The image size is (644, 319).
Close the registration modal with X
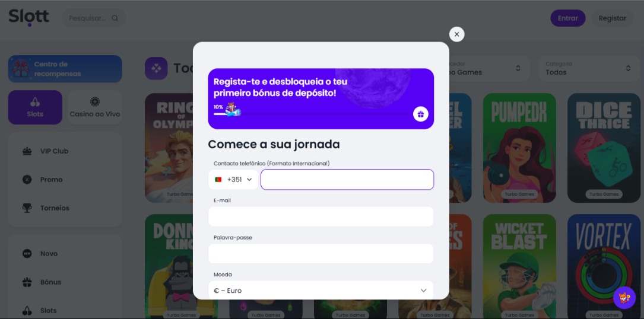456,34
